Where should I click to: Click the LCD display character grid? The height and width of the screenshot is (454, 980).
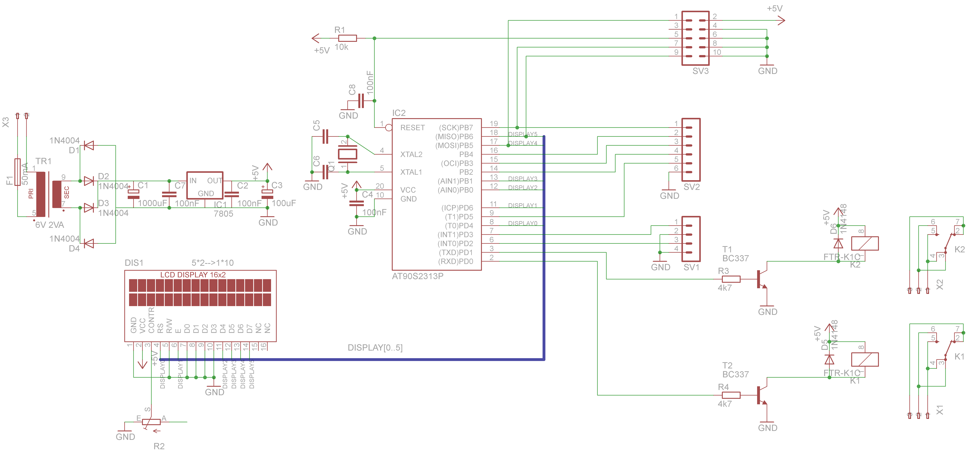(200, 293)
